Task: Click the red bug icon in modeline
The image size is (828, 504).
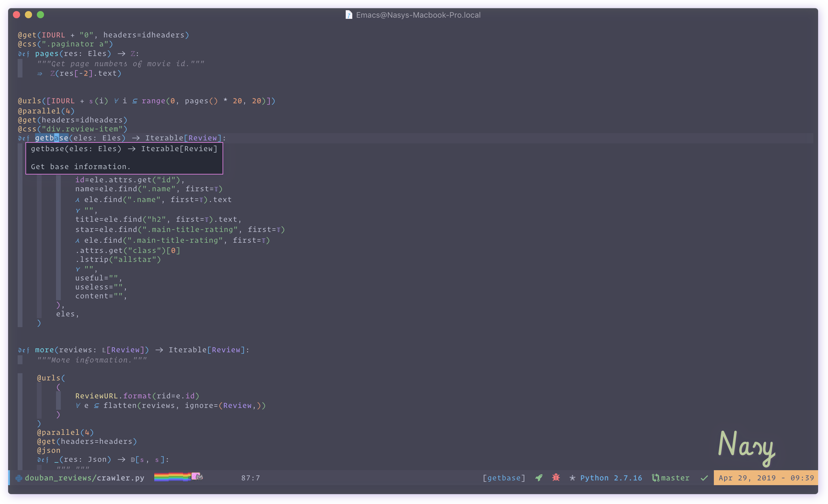Action: point(556,477)
